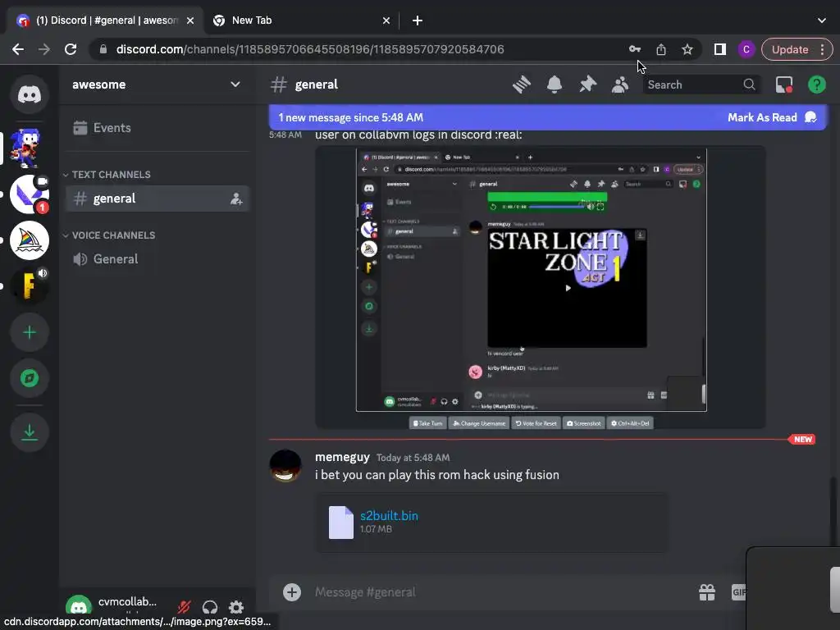The width and height of the screenshot is (840, 630).
Task: Click the search magnifier icon
Action: tap(749, 84)
